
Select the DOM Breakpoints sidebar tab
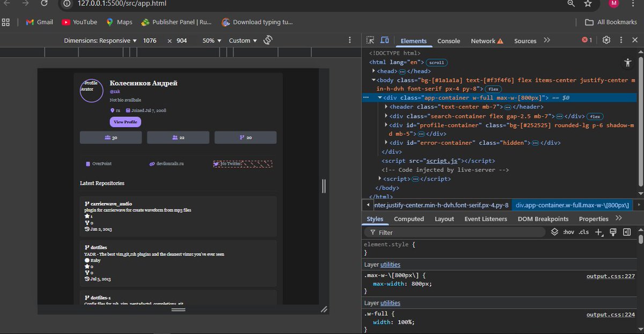tap(543, 219)
